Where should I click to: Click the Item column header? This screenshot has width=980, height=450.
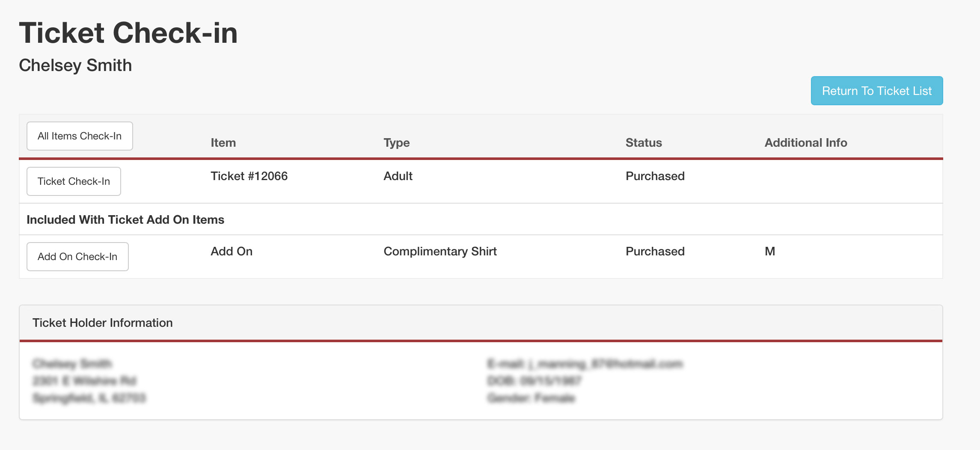pyautogui.click(x=223, y=142)
